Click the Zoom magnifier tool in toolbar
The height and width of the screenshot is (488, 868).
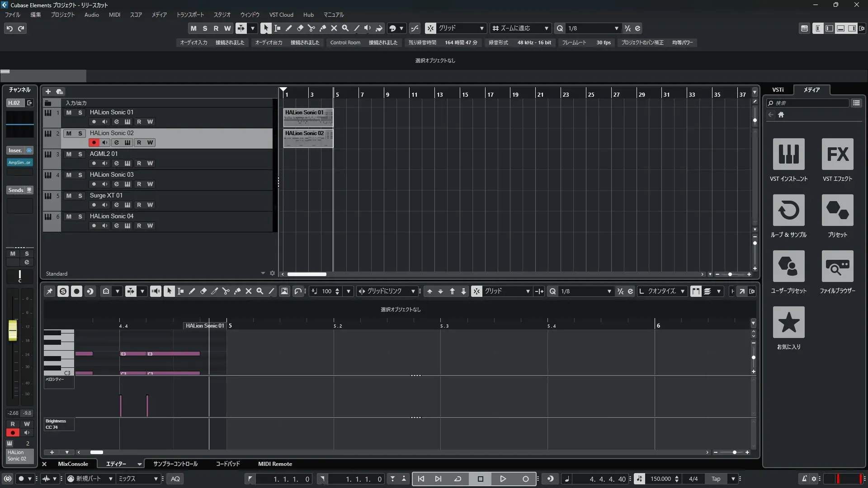(345, 28)
